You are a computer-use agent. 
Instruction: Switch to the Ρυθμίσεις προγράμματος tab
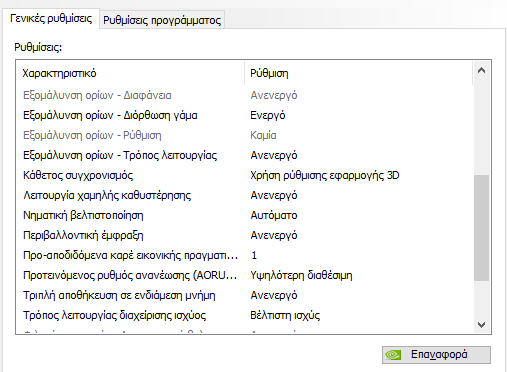tap(162, 20)
